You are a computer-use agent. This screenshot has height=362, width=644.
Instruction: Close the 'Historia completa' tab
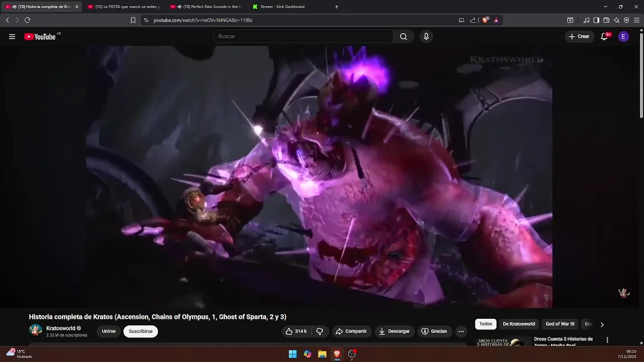(x=76, y=7)
